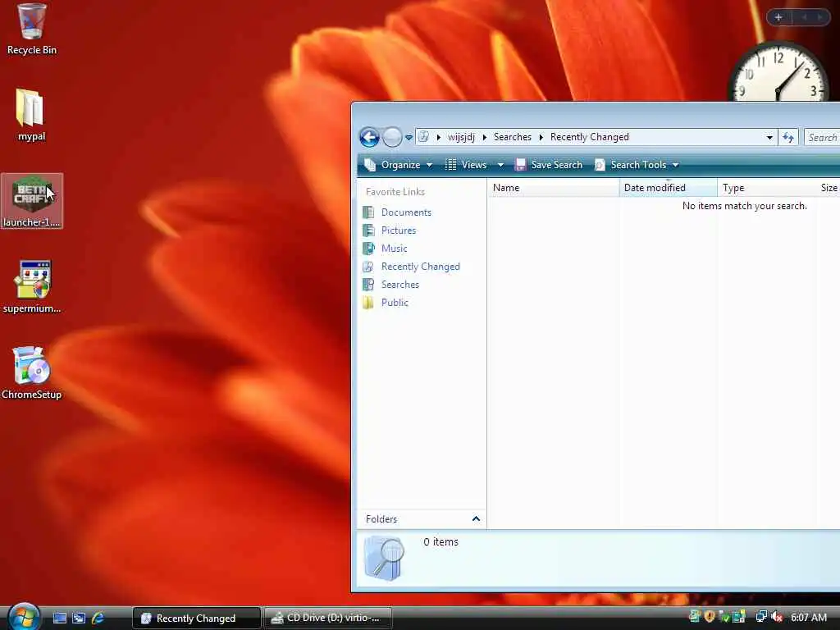Click Switch between windows in Quick Launch
Viewport: 840px width, 630px height.
[x=79, y=619]
